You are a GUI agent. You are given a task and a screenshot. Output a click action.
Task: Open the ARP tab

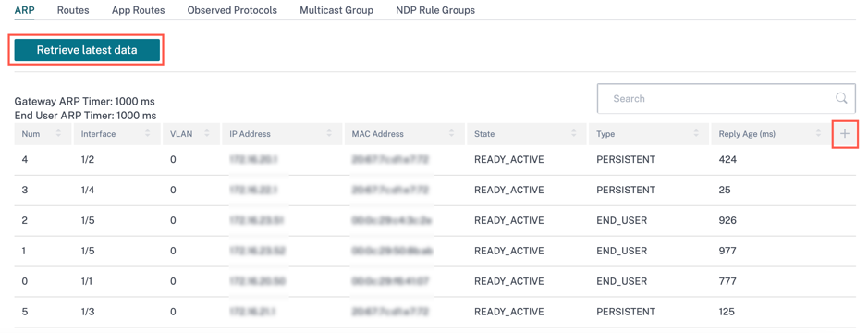click(x=24, y=10)
